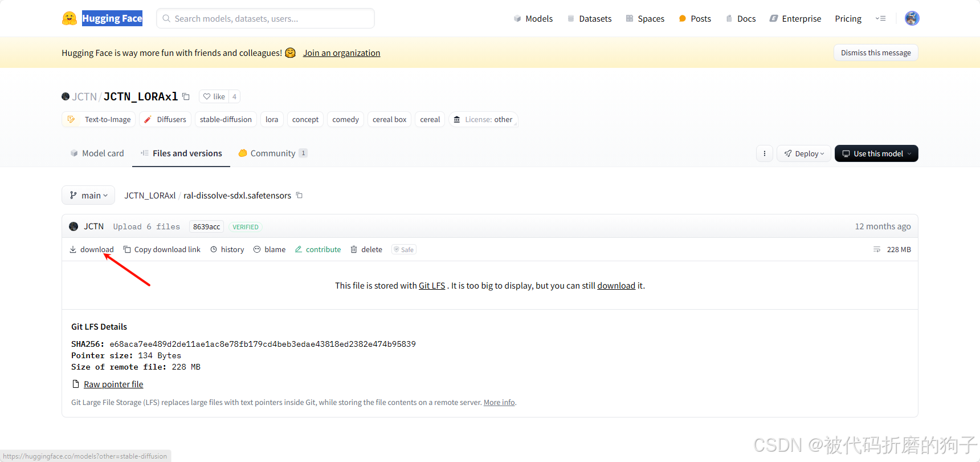Image resolution: width=980 pixels, height=462 pixels.
Task: Click the Hugging Face title text
Action: [112, 18]
